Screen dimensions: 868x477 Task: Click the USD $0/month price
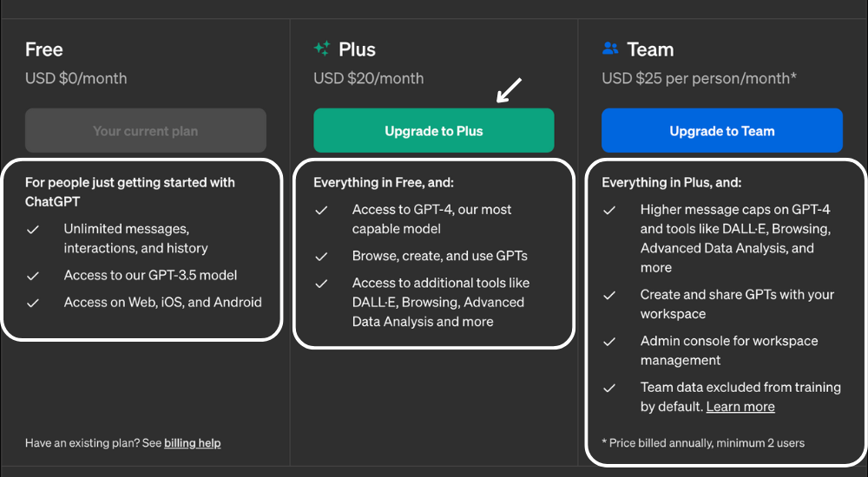pos(76,78)
